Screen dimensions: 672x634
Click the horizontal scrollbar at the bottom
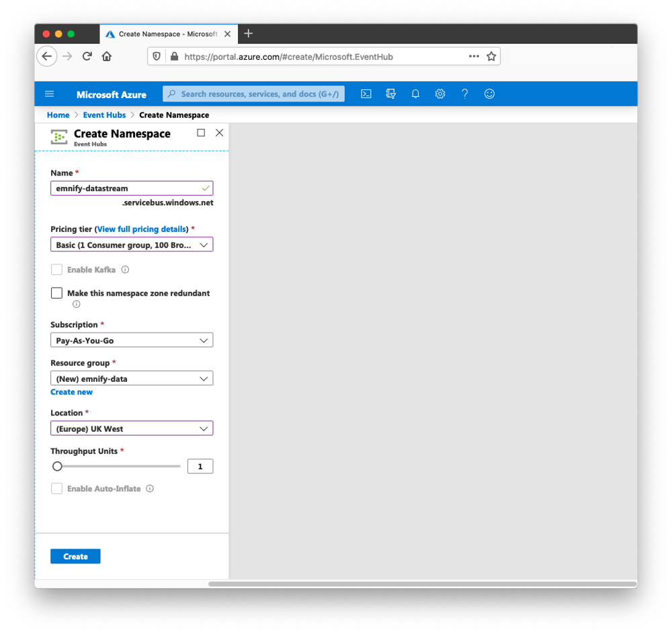pyautogui.click(x=422, y=584)
